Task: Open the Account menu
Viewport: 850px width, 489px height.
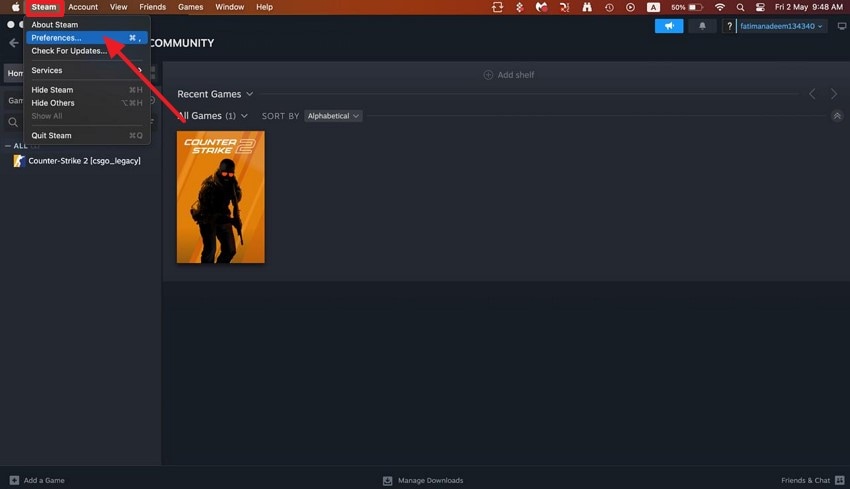Action: pos(83,7)
